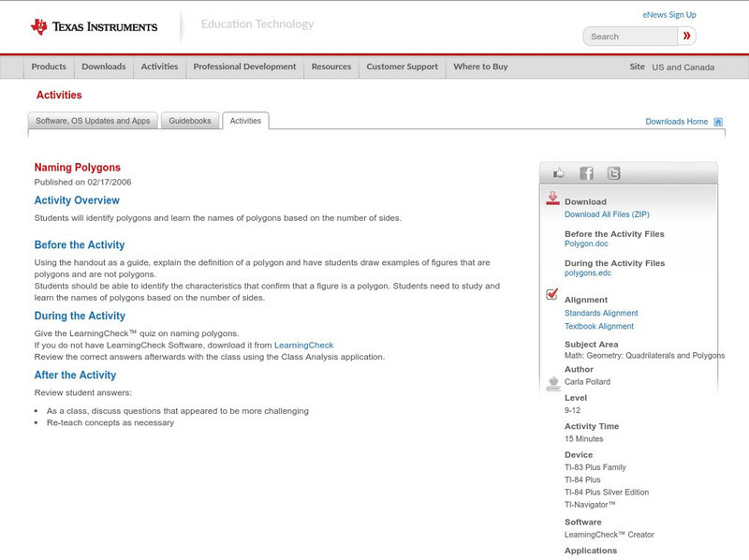Open the Resources menu
The width and height of the screenshot is (749, 560).
pos(331,66)
